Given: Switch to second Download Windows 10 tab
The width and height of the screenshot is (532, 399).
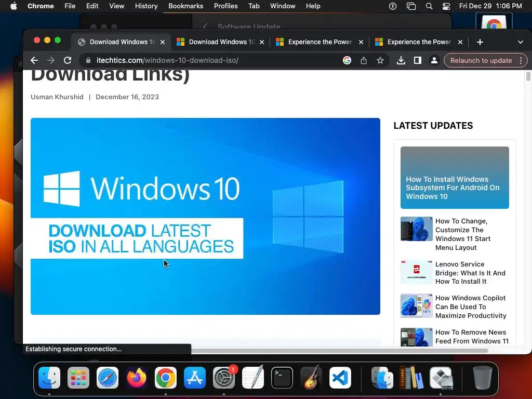Looking at the screenshot, I should [220, 42].
